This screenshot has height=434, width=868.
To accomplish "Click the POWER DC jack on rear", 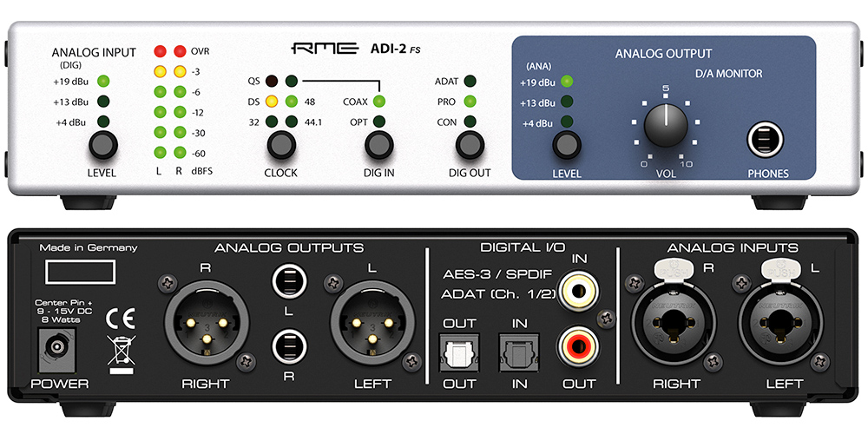I will tap(57, 348).
